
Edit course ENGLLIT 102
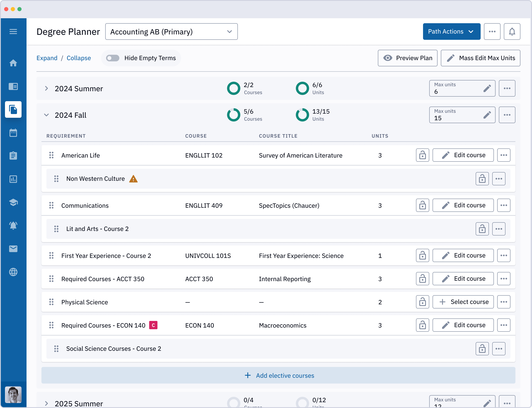(x=463, y=155)
